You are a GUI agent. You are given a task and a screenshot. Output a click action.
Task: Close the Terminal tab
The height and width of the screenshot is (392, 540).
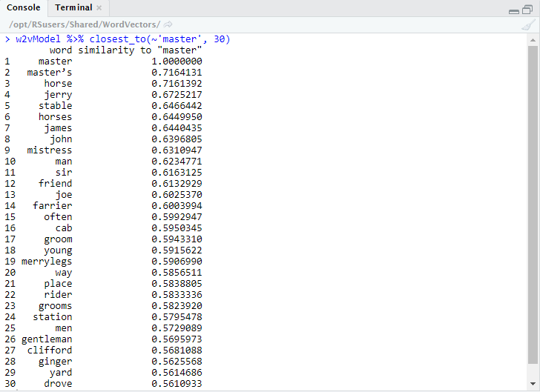pos(99,8)
